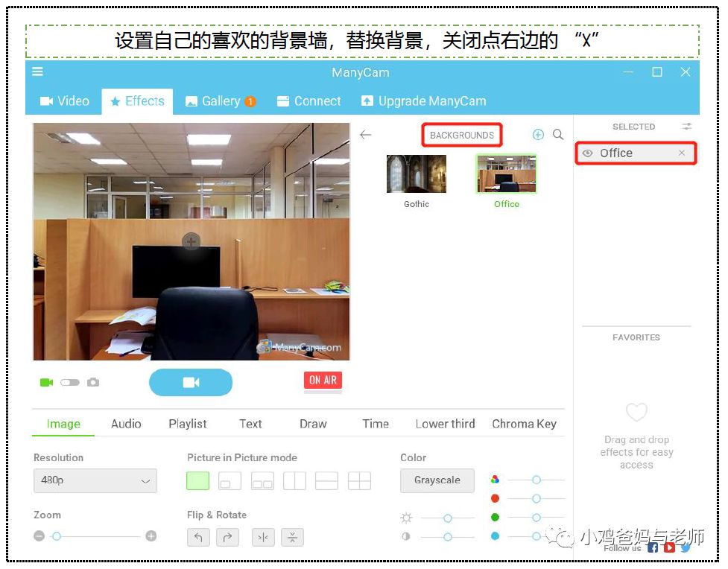Switch to the Gallery tab
Viewport: 728px width, 569px height.
click(x=220, y=101)
